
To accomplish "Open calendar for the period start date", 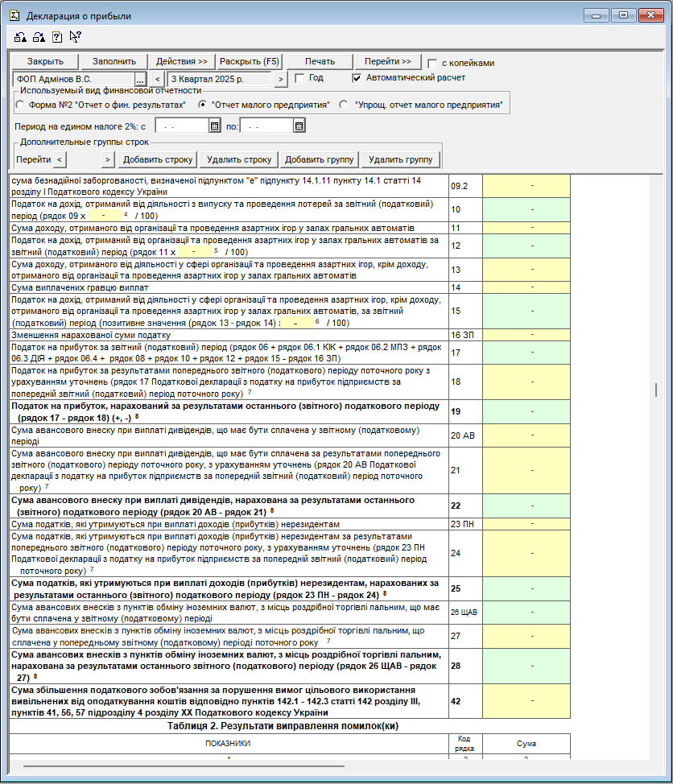I will click(214, 126).
